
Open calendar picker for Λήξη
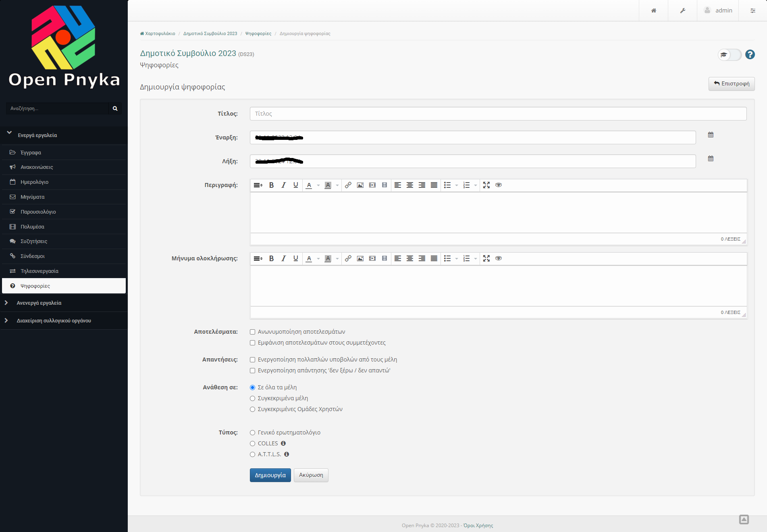711,158
